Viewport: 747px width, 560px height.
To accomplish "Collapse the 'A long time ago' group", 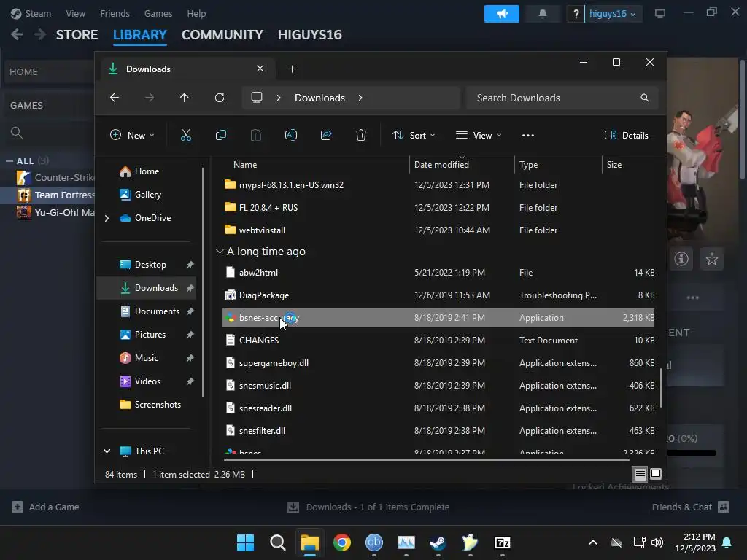I will 220,252.
